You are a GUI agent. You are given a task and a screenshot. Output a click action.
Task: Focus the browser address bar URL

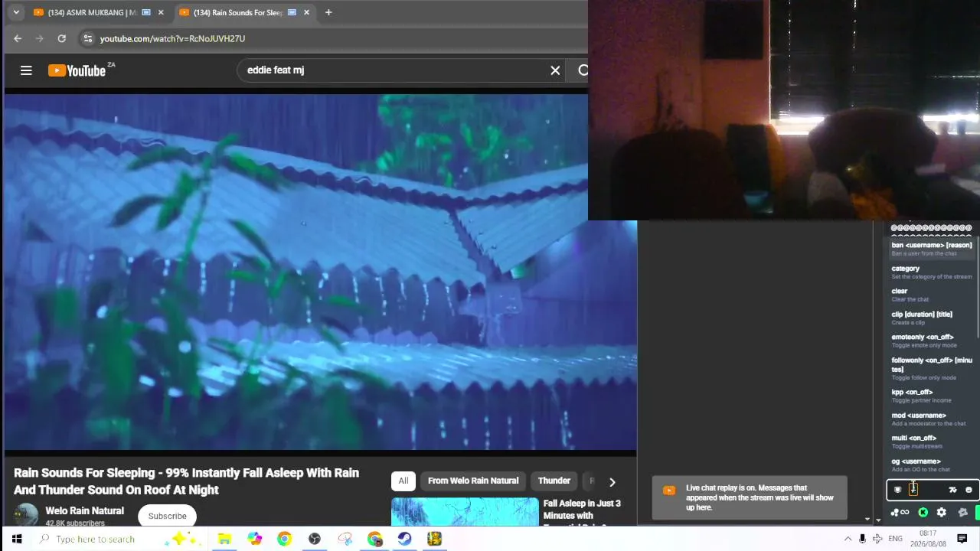tap(172, 38)
